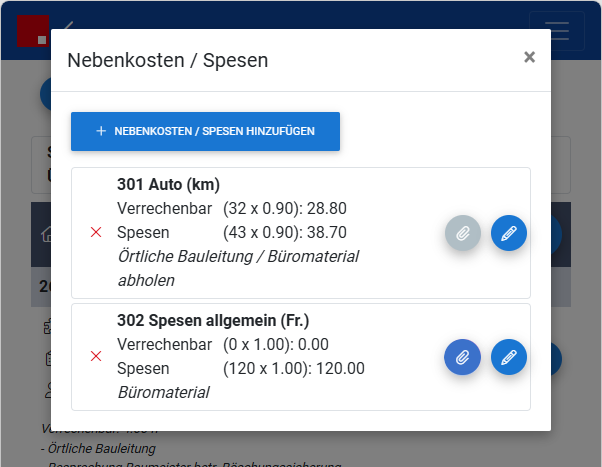Viewport: 602px width, 467px height.
Task: Select the 301 Auto (km) heading
Action: point(169,184)
